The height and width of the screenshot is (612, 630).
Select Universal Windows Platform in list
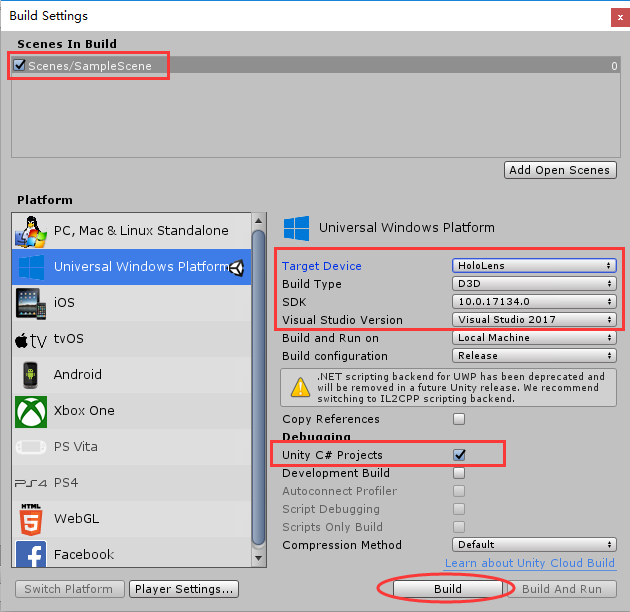131,267
